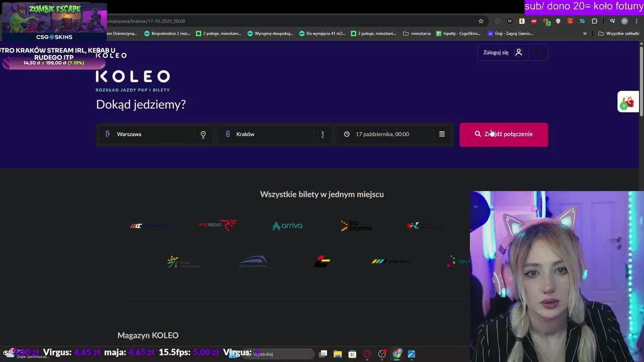
Task: Click the yellow square extension icon
Action: [522, 21]
